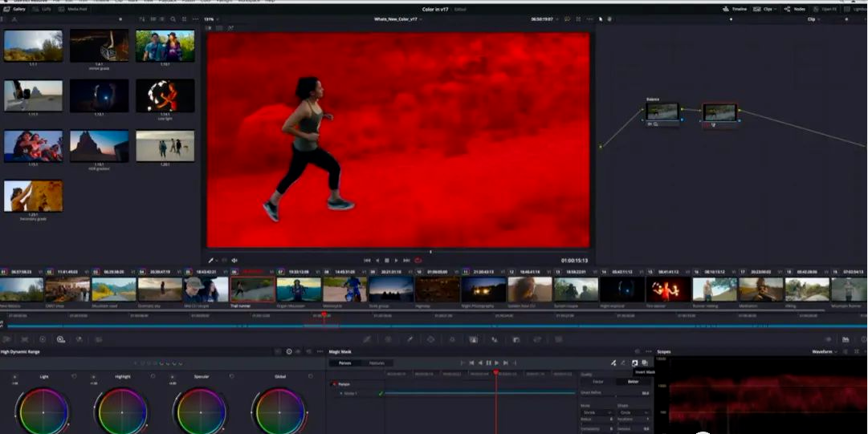868x434 pixels.
Task: Track mask forward with play button
Action: point(496,363)
